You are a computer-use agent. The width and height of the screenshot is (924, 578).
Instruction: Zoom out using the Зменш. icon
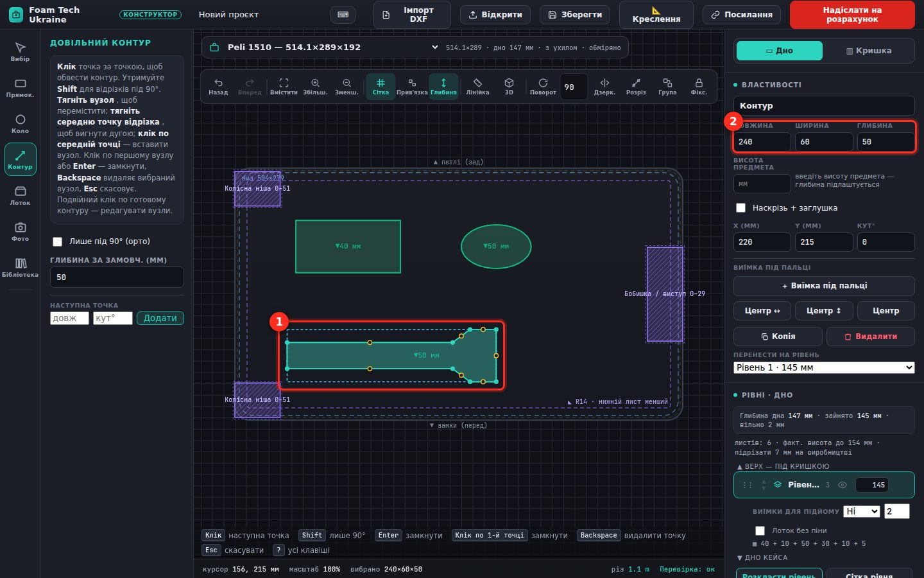pyautogui.click(x=346, y=87)
